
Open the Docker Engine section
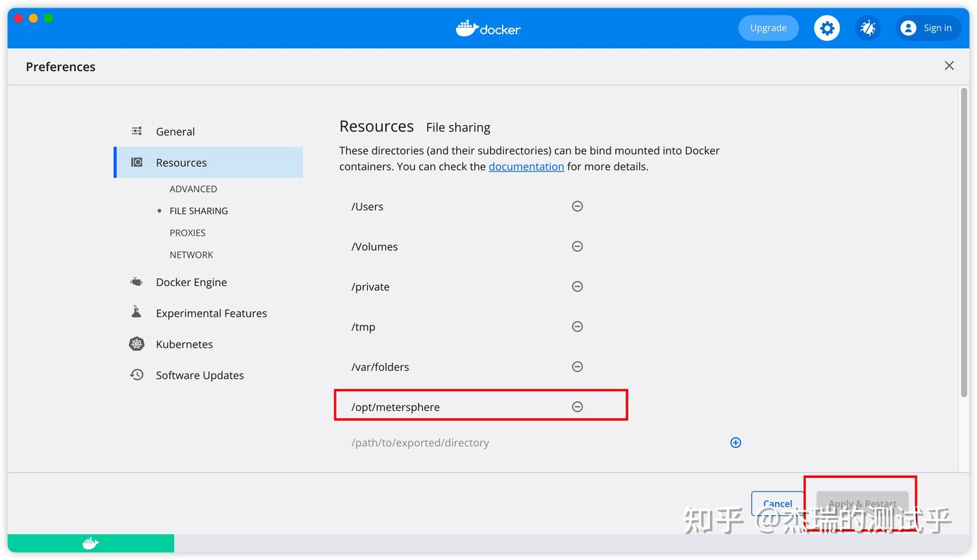coord(191,282)
